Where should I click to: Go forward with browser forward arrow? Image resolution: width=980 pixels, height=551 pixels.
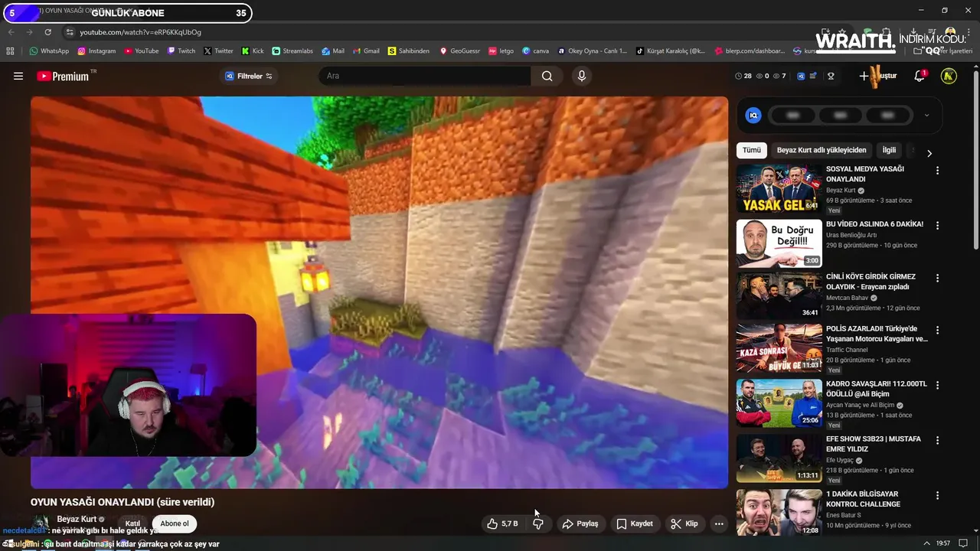click(29, 32)
